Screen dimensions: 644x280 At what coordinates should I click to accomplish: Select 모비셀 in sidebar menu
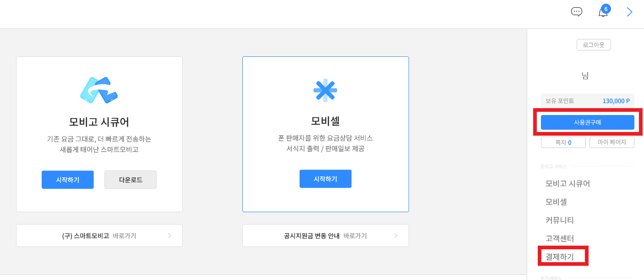556,202
